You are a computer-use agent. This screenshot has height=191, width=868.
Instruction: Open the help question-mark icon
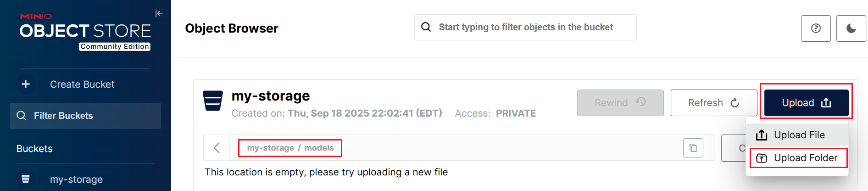coord(816,28)
